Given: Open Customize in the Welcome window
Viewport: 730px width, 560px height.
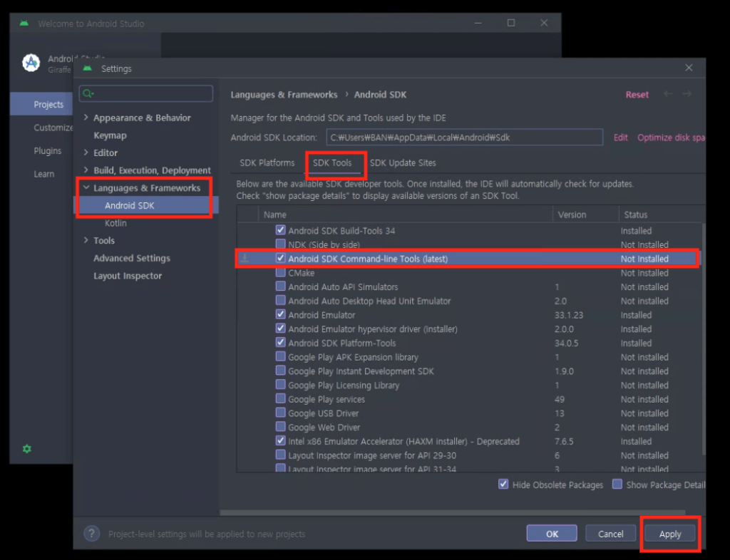Looking at the screenshot, I should click(x=53, y=128).
